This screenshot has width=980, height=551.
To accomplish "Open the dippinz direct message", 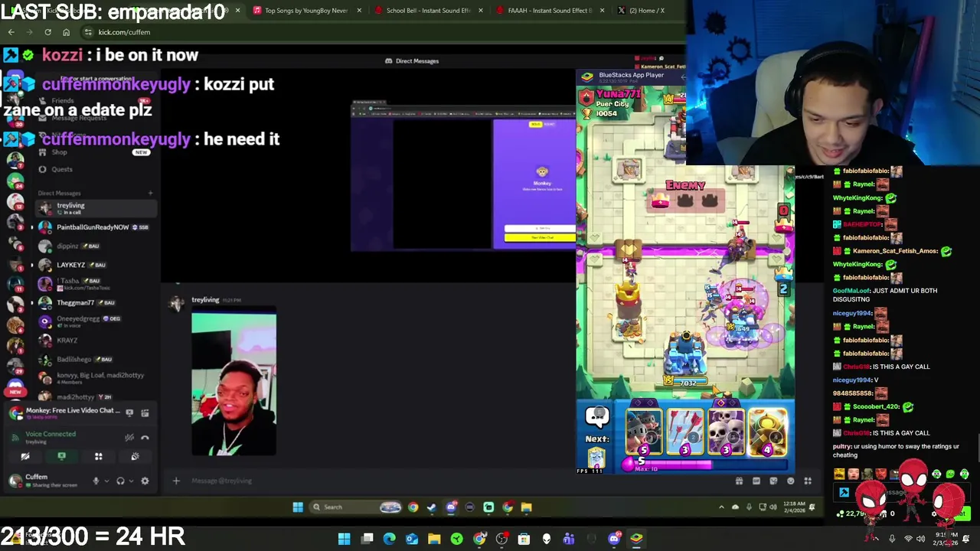I will tap(96, 246).
